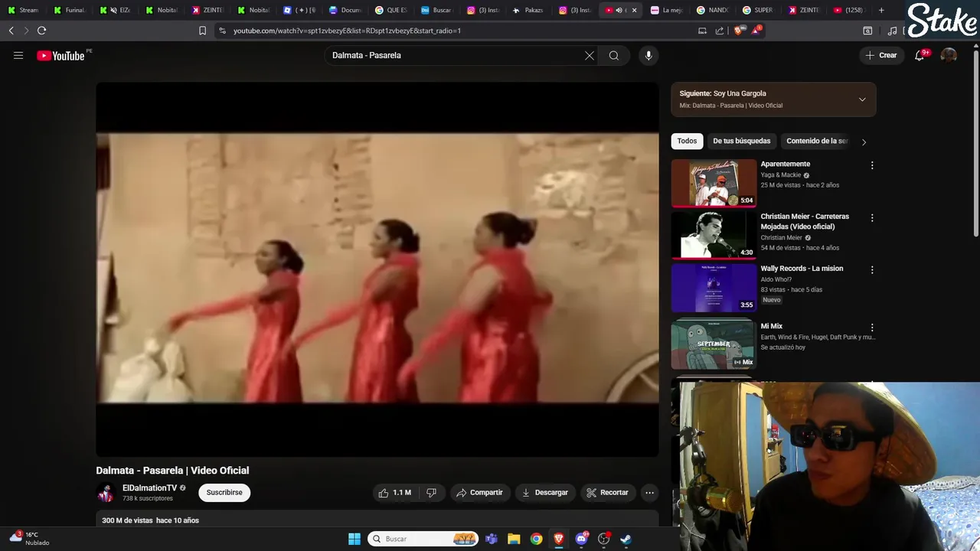This screenshot has width=980, height=551.
Task: Open the Wally Records La mision thumbnail
Action: tap(714, 288)
